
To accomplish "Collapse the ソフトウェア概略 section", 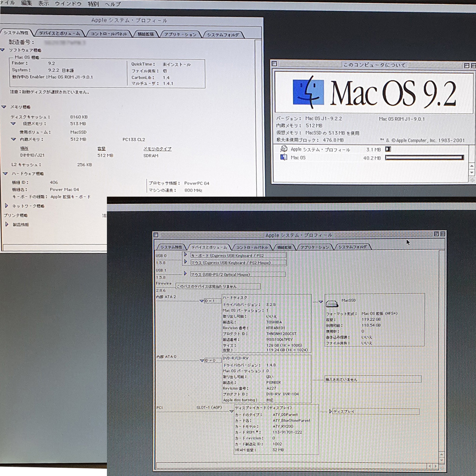I will (3, 50).
